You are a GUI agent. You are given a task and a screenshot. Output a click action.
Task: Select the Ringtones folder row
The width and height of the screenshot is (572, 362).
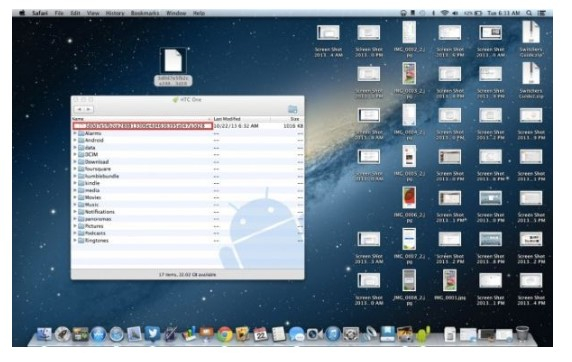pyautogui.click(x=188, y=240)
